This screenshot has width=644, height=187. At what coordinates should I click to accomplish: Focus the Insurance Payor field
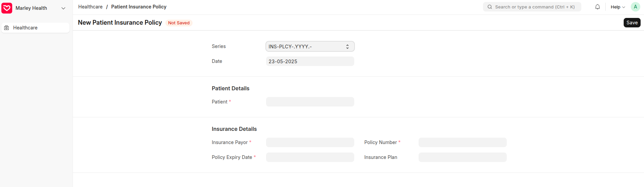click(x=310, y=142)
